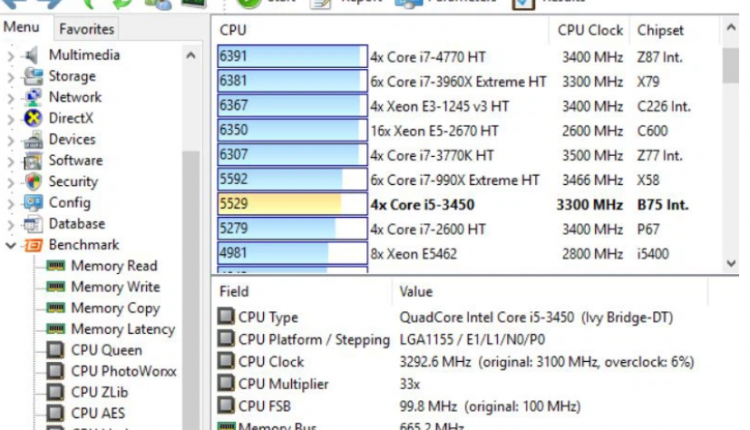Open the DirectX category icon
The height and width of the screenshot is (430, 750).
coord(32,119)
